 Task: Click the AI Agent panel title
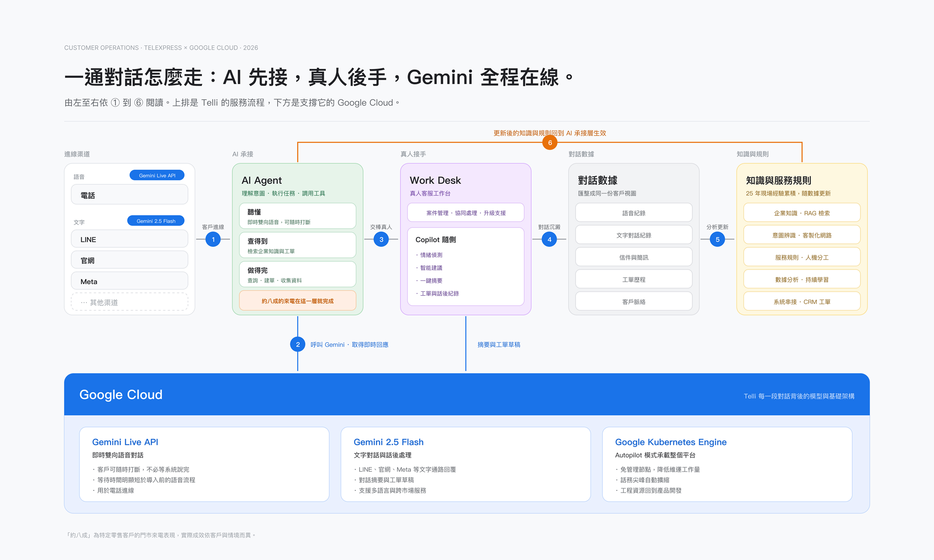(x=262, y=180)
